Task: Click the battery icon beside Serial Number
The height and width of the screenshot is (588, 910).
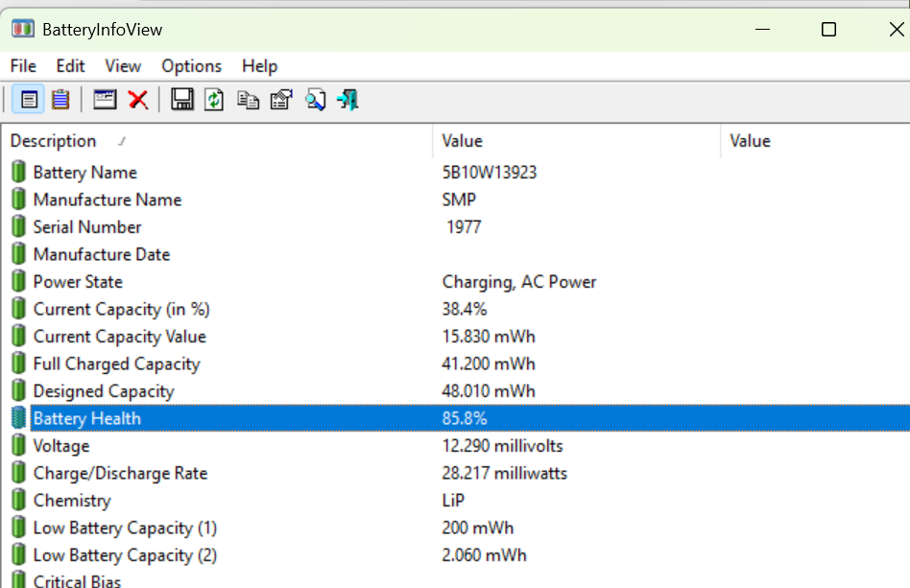Action: [x=18, y=226]
